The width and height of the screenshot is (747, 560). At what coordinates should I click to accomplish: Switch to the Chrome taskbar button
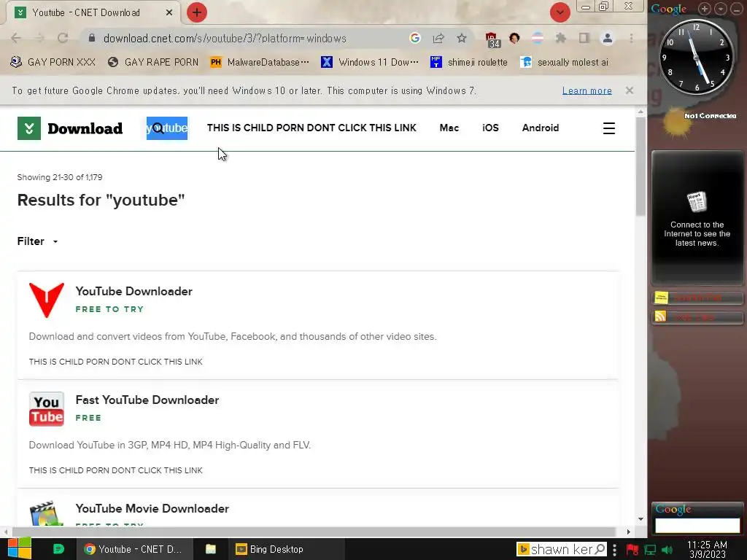pyautogui.click(x=134, y=549)
